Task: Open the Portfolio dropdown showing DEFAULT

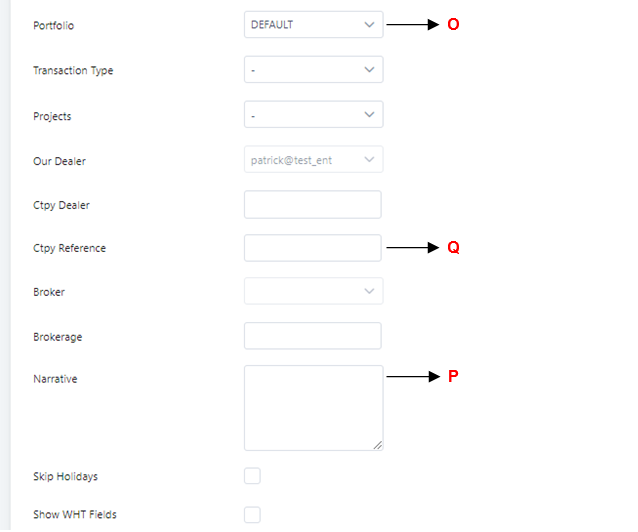Action: tap(313, 25)
